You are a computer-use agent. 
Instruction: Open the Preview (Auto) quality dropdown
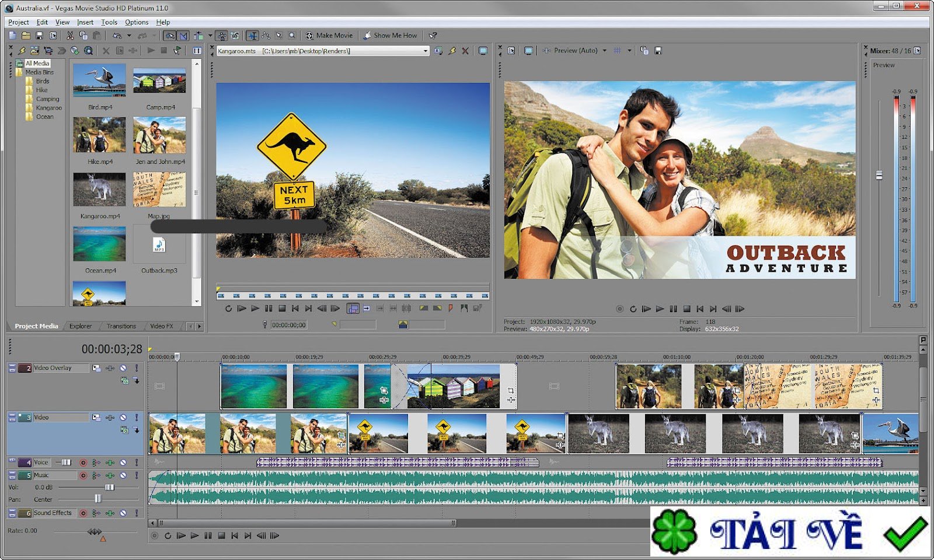point(604,51)
